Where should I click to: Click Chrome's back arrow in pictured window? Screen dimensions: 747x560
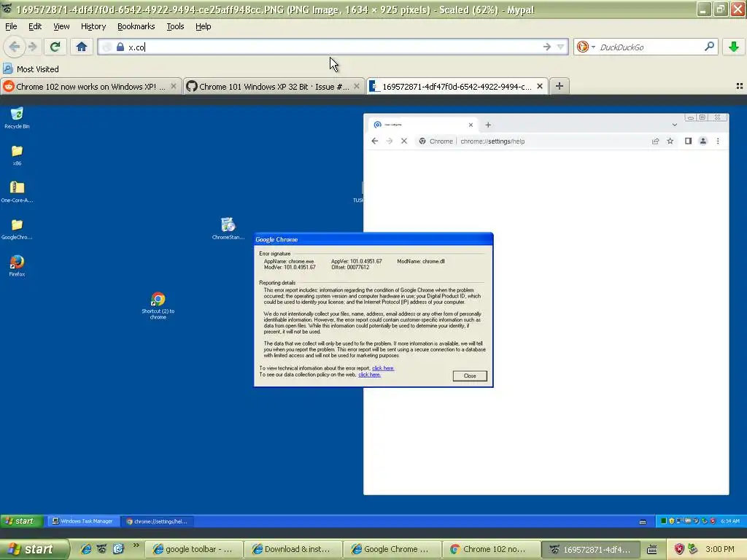point(375,141)
